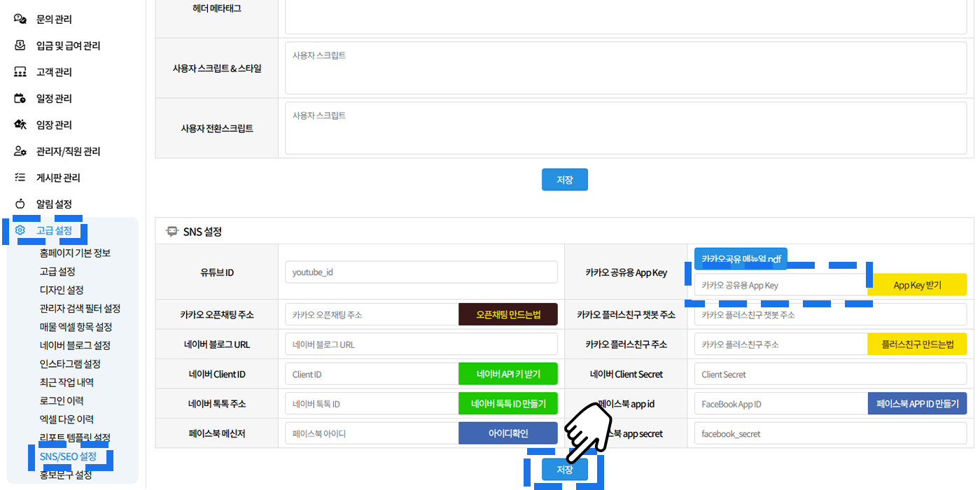Open 홈페이지 기본 정보 submenu item

click(75, 253)
